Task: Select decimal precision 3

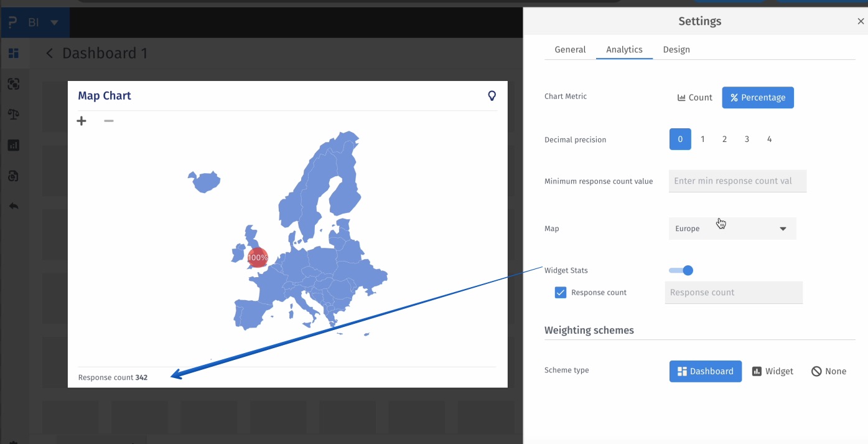Action: (x=747, y=139)
